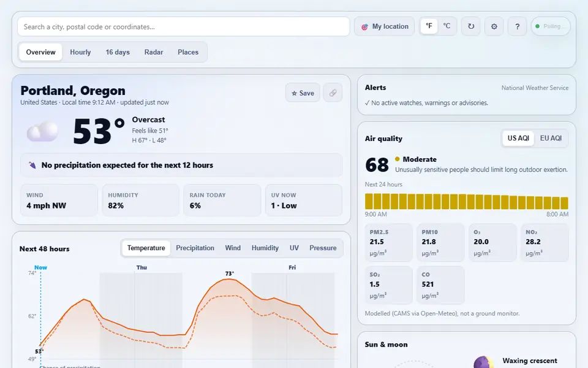The width and height of the screenshot is (588, 368).
Task: Select the Wind 4 mph NW card
Action: 59,200
